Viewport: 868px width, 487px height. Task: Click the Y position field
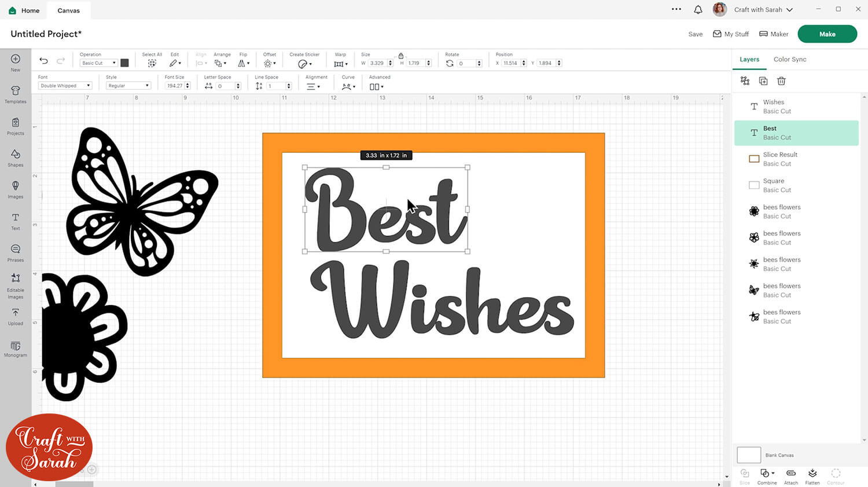point(547,63)
